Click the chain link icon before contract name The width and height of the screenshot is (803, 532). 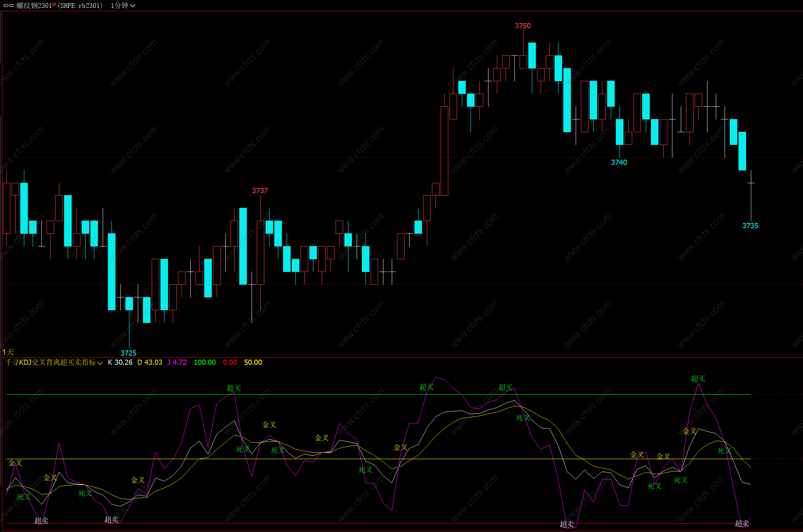[8, 6]
